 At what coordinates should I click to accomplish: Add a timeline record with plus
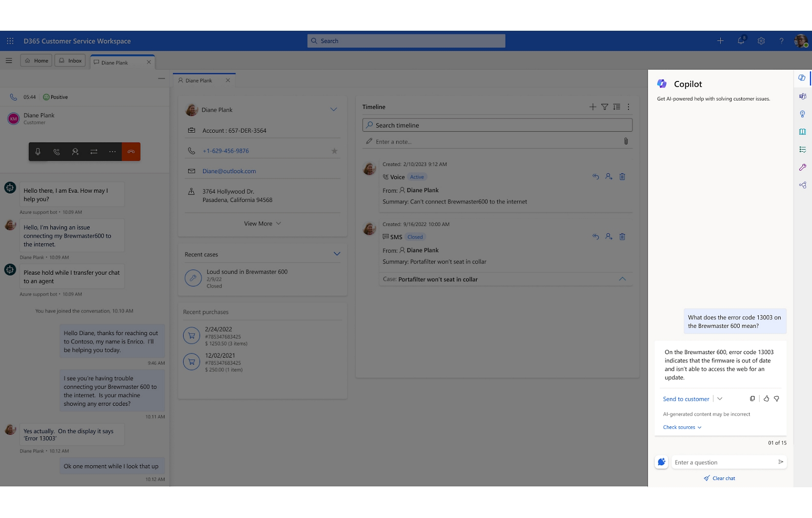click(x=592, y=107)
